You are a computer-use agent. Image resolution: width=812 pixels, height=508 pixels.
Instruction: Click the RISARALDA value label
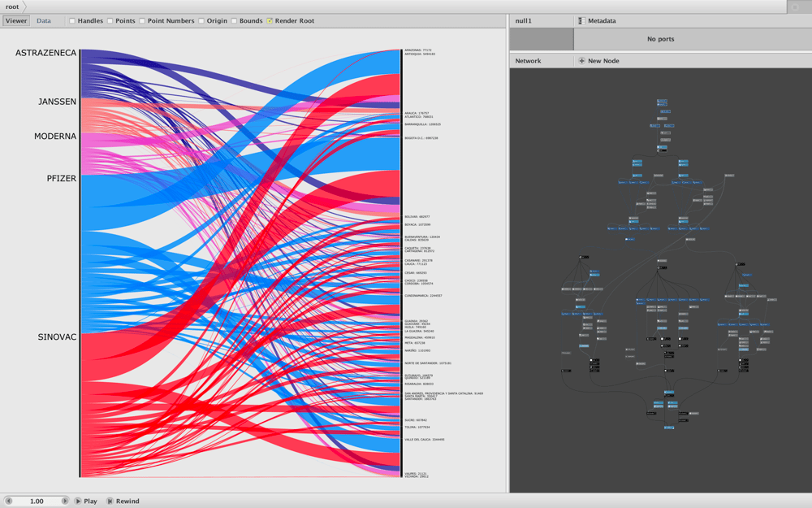click(419, 384)
